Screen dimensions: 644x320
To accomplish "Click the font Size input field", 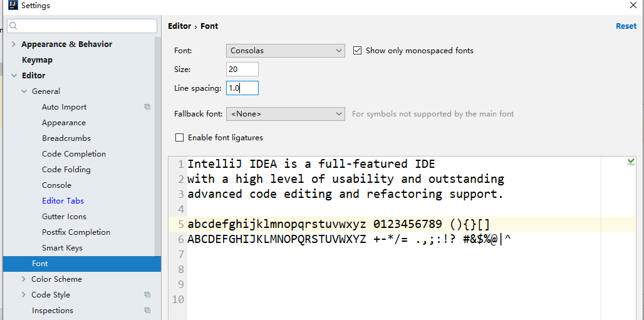I will tap(242, 70).
